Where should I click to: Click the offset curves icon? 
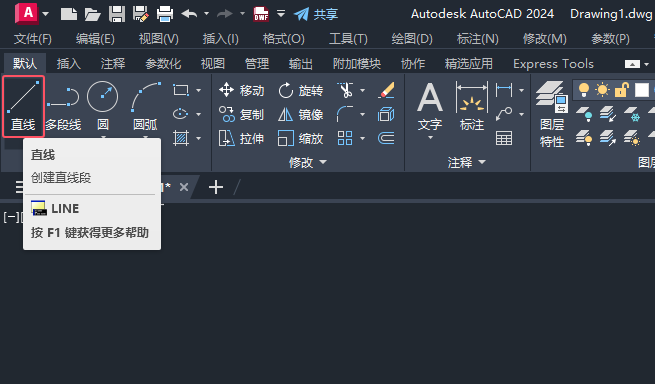[x=386, y=138]
